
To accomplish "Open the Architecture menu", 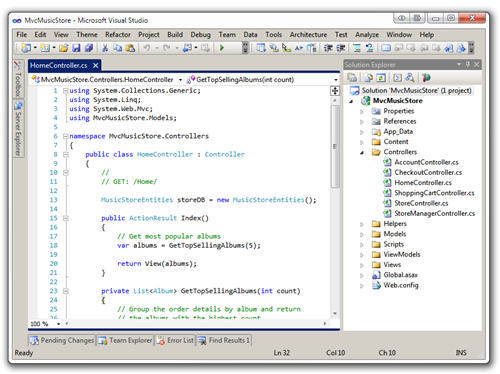I will pos(308,35).
